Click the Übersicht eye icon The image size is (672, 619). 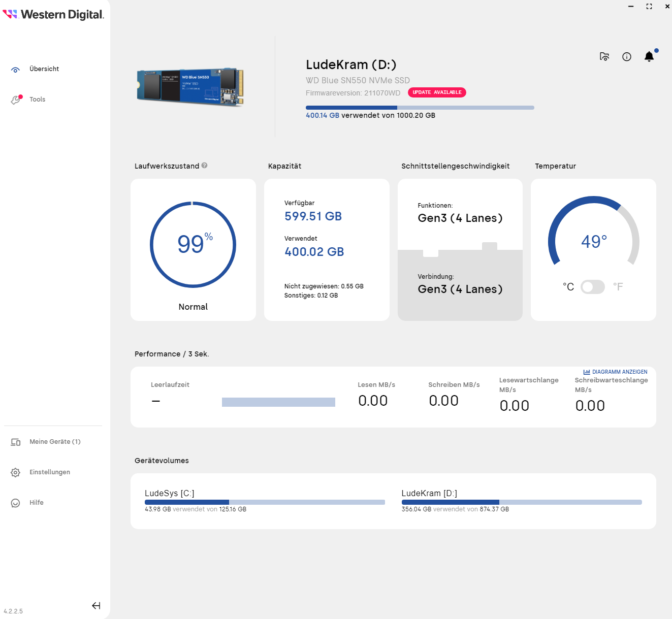tap(16, 70)
